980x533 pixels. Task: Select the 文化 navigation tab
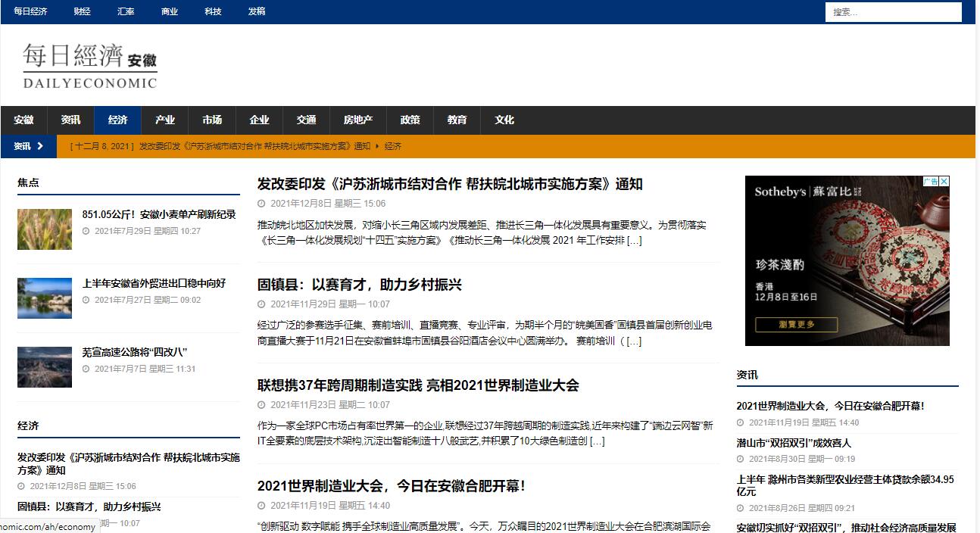click(x=504, y=120)
